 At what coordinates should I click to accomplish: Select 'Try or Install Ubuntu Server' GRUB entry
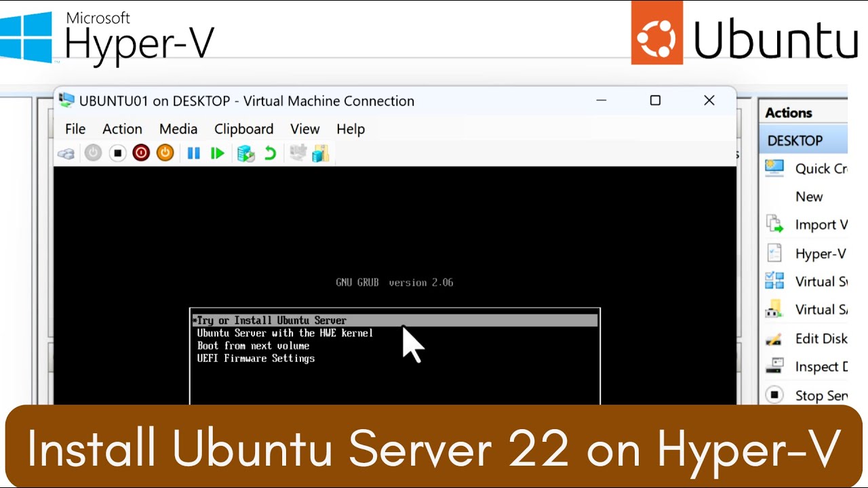point(395,320)
